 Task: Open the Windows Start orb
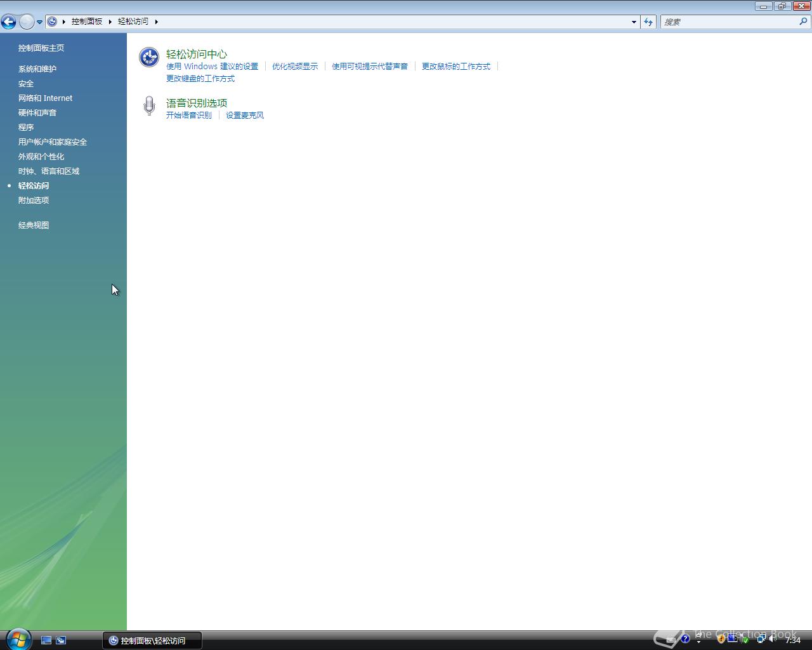click(x=18, y=639)
